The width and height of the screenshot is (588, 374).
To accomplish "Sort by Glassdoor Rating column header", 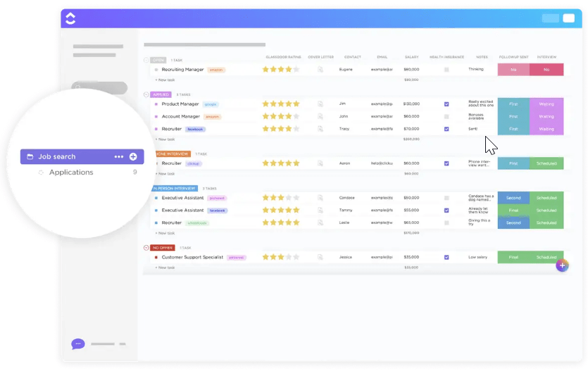I will (x=283, y=57).
